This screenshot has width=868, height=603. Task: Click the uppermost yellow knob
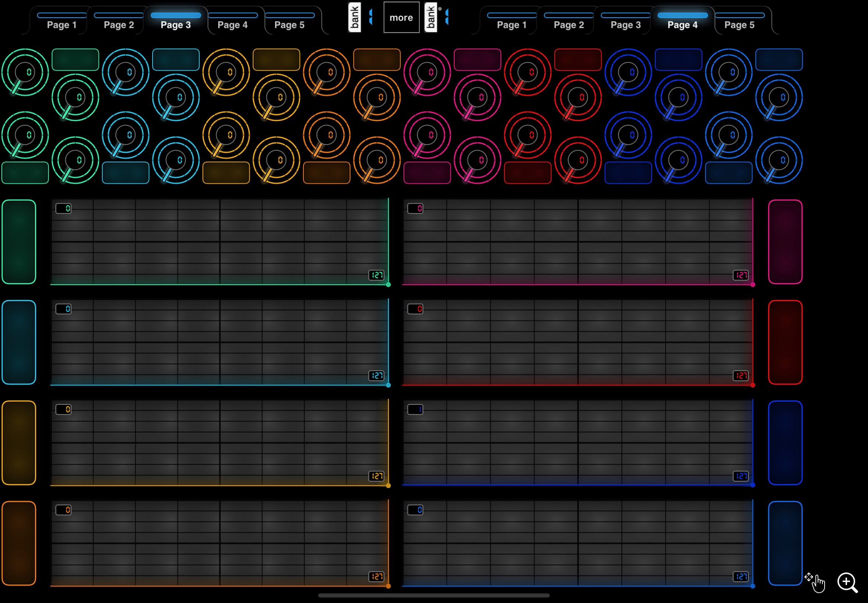226,72
